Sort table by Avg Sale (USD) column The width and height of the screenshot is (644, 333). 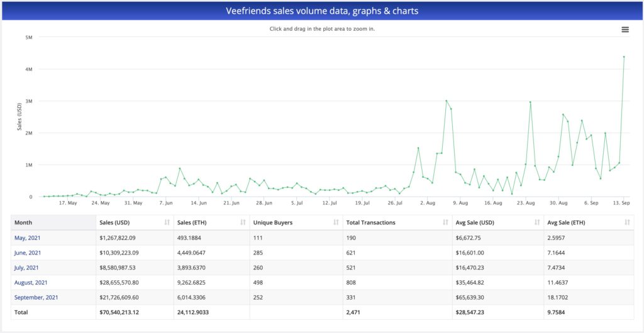pos(536,222)
